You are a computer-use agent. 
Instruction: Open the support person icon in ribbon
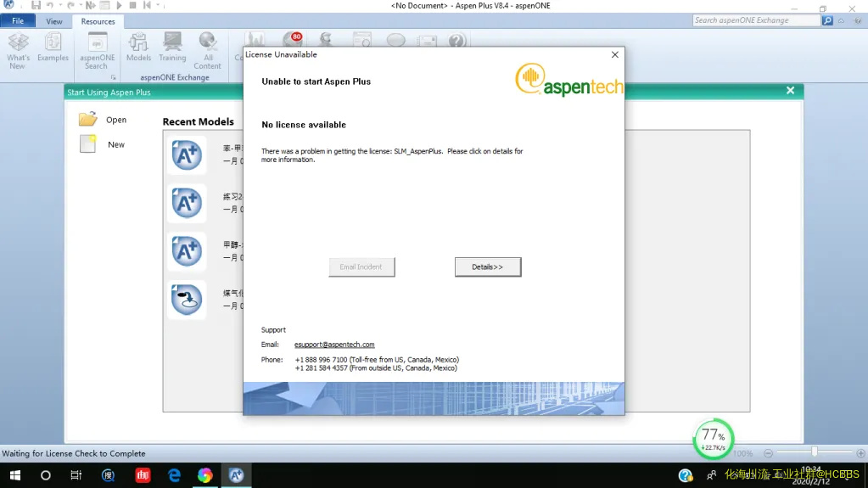pyautogui.click(x=326, y=40)
